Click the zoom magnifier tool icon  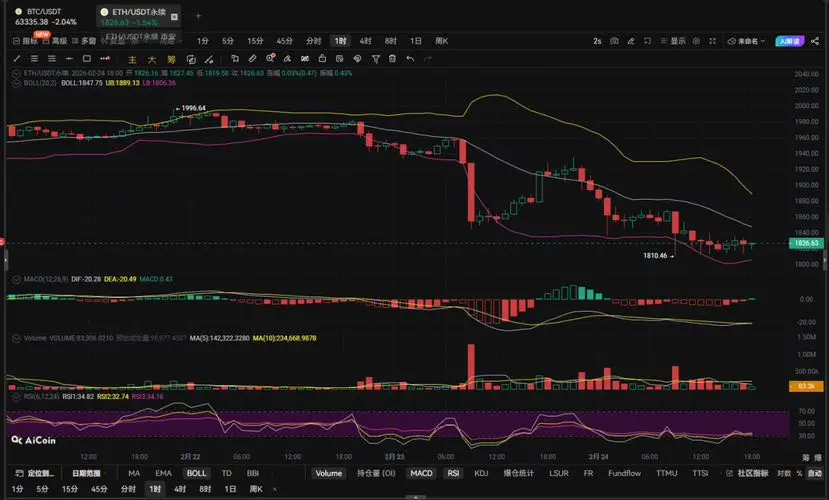270,59
